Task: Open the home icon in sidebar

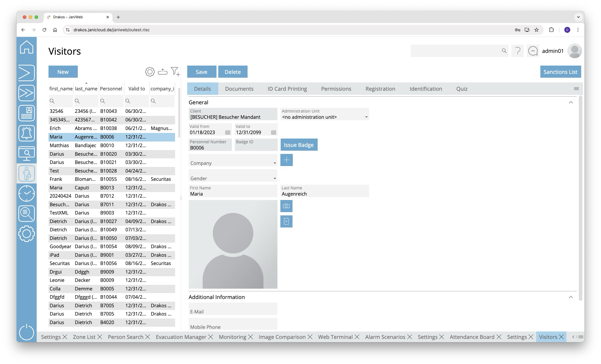Action: [x=27, y=47]
